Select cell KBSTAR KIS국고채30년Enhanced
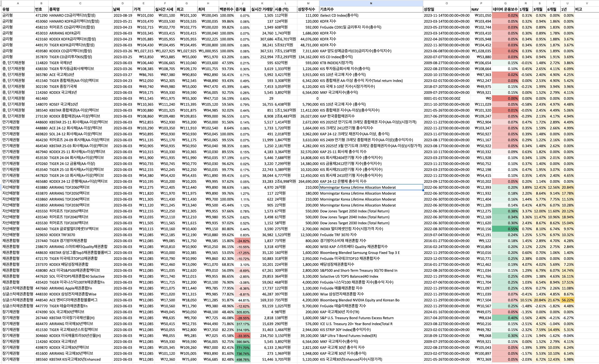This screenshot has width=599, height=364. [80, 359]
